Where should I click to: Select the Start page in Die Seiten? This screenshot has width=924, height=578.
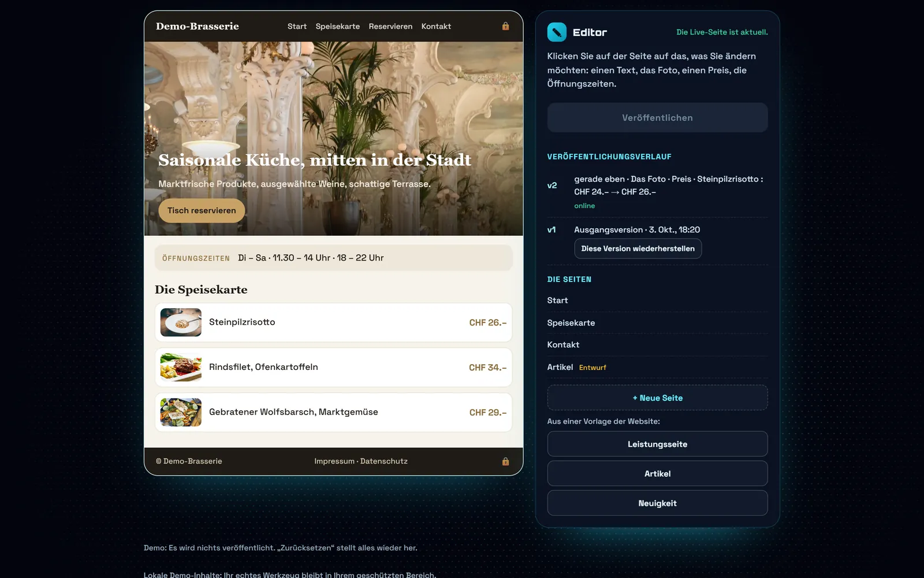(x=657, y=301)
